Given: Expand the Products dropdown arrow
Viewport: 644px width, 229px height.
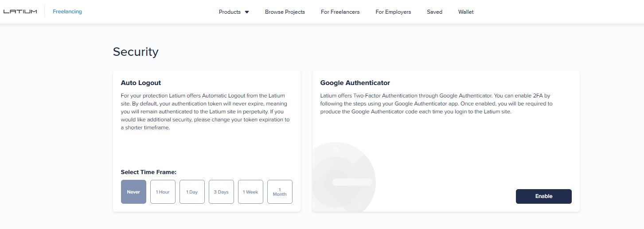Looking at the screenshot, I should pyautogui.click(x=247, y=12).
